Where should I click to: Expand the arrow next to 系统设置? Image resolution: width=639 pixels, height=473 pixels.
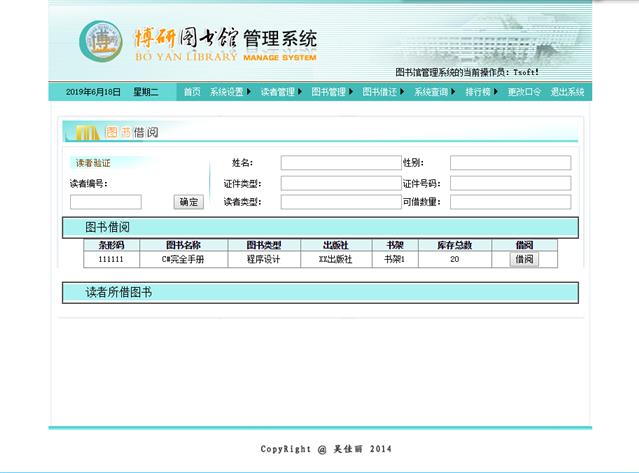(x=249, y=92)
